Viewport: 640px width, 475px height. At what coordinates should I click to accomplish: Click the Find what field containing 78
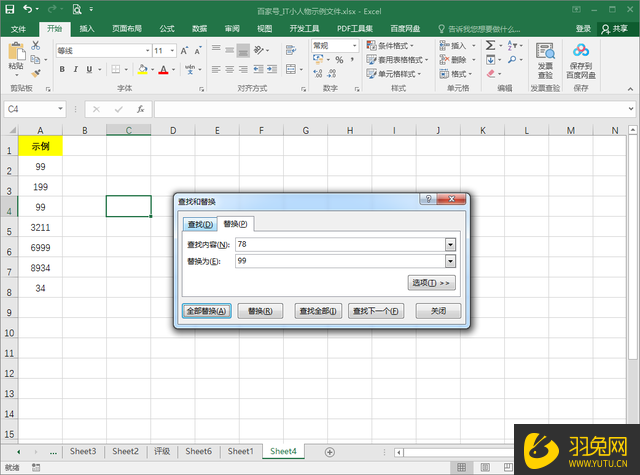(x=340, y=244)
